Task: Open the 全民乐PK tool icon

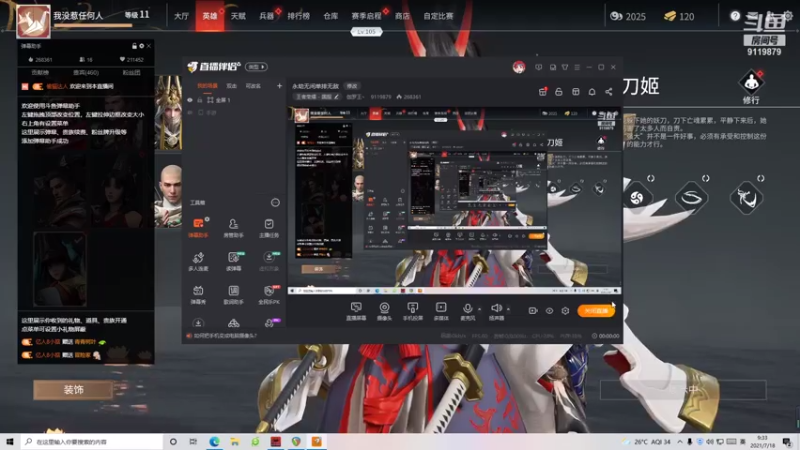Action: (x=268, y=294)
